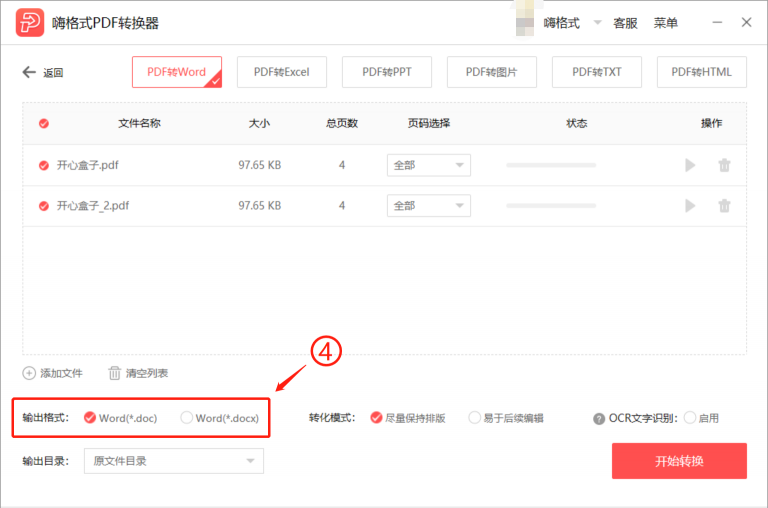Minimize the converter window
This screenshot has width=768, height=508.
coord(717,23)
